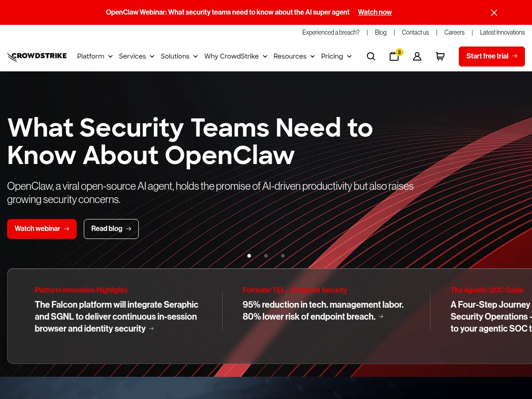Open the search icon
Viewport: 532px width, 399px height.
[x=371, y=56]
